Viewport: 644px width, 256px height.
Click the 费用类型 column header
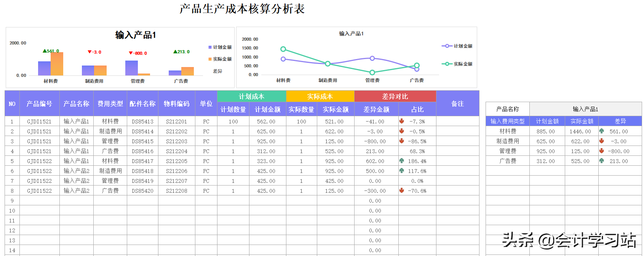tap(110, 104)
